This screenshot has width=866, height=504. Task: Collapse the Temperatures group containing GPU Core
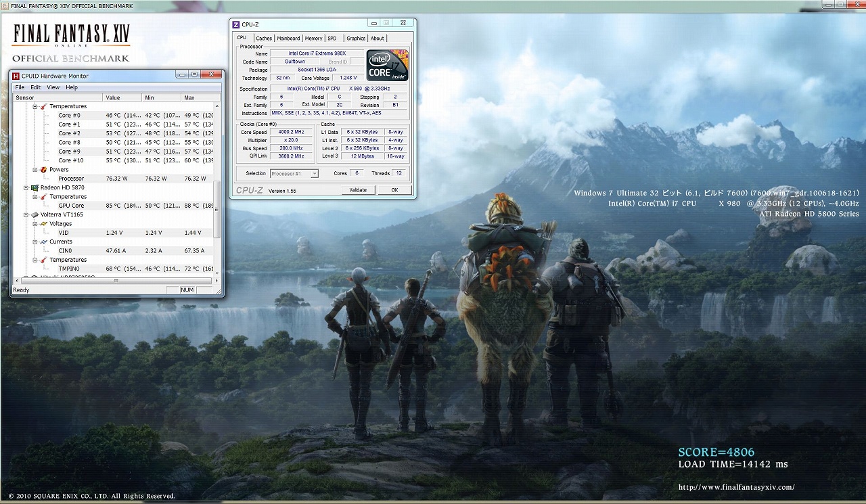point(35,197)
